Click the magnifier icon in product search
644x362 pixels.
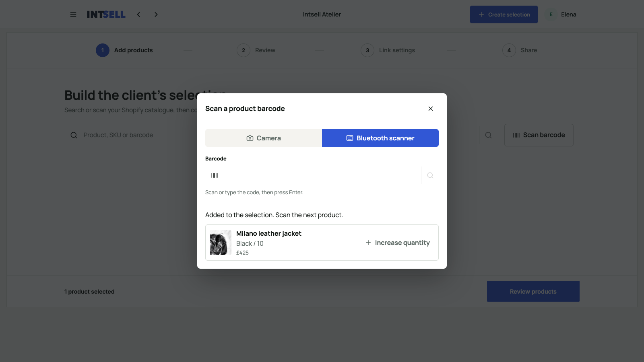(74, 135)
